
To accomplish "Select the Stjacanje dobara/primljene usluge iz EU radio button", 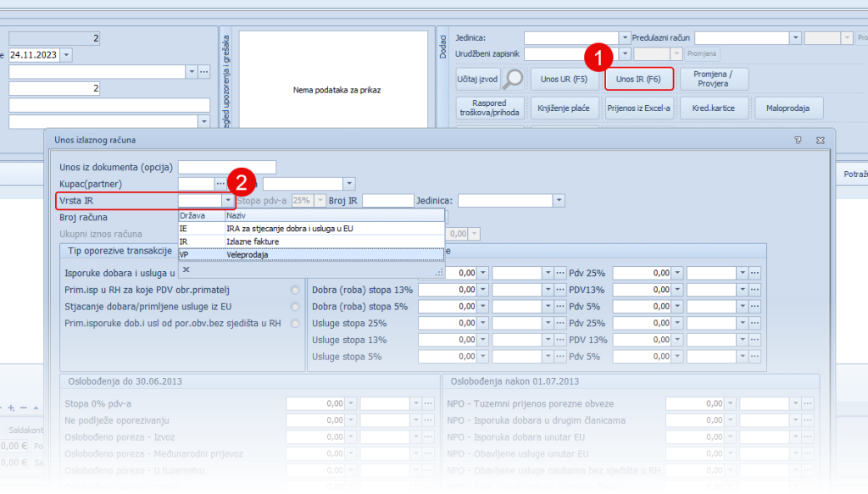I will (295, 307).
